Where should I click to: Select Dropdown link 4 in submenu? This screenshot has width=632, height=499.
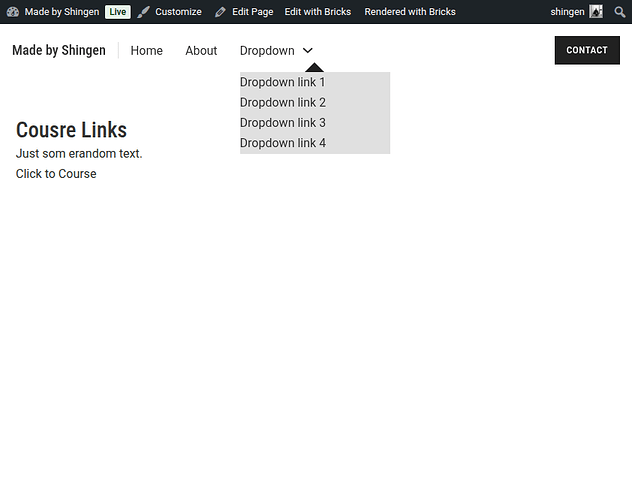pos(283,143)
